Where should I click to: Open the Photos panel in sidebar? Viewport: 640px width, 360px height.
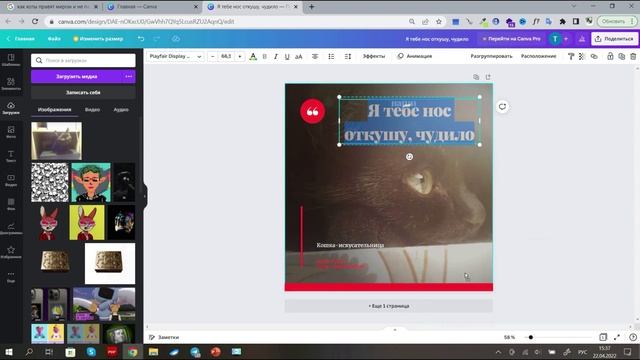11,132
